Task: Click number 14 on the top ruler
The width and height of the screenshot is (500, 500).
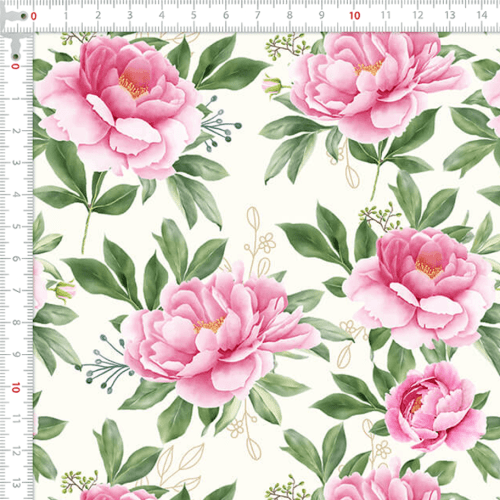Action: [x=482, y=15]
